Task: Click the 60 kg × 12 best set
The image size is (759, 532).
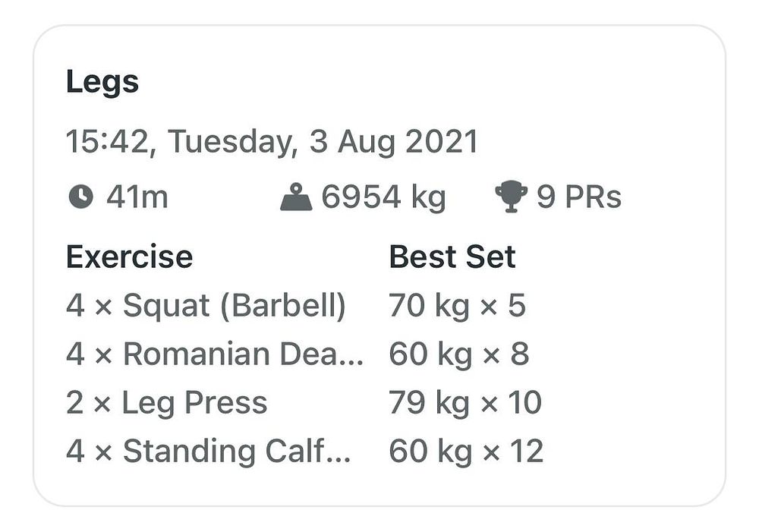Action: [466, 451]
